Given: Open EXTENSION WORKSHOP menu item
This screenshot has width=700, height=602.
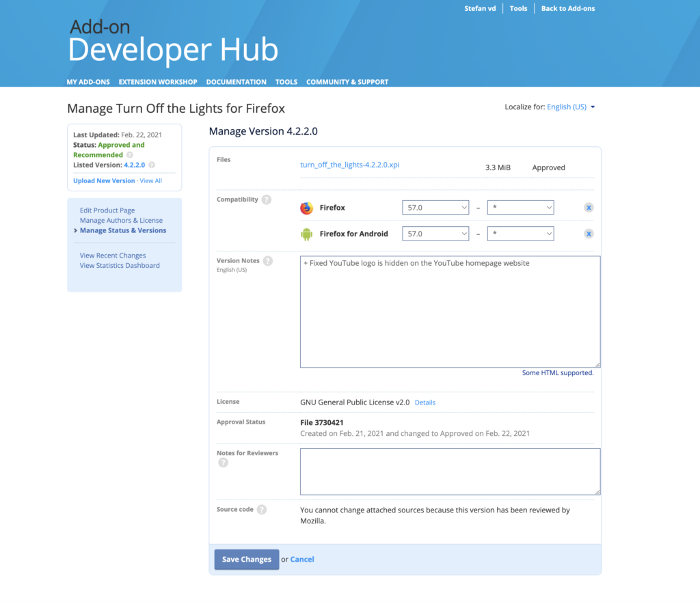Looking at the screenshot, I should click(x=158, y=82).
